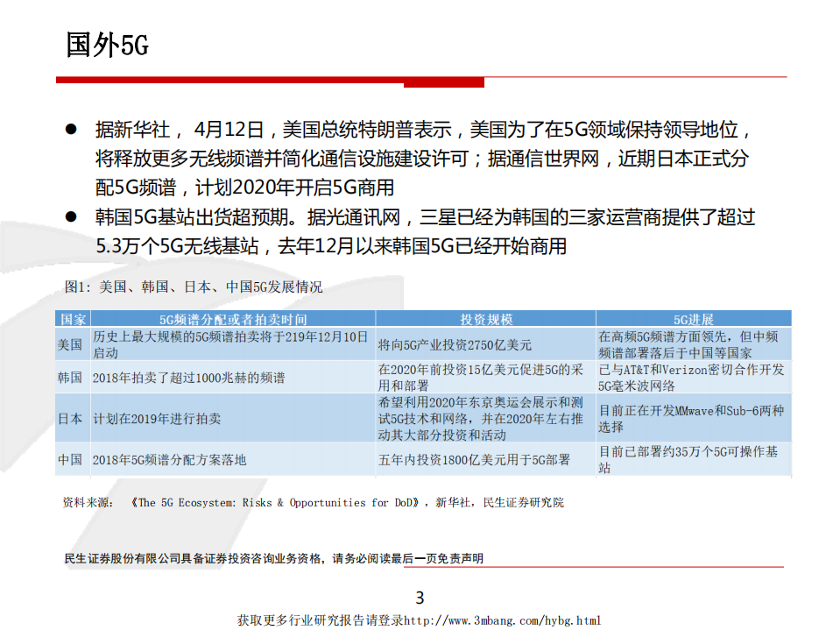
Task: Select the 美国 row label
Action: coord(72,343)
